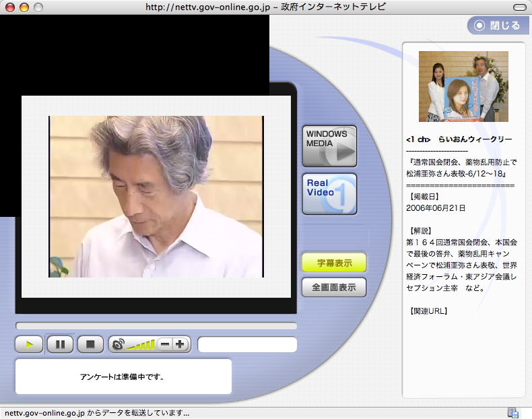Increase volume with the plus button
532x419 pixels.
(x=180, y=344)
